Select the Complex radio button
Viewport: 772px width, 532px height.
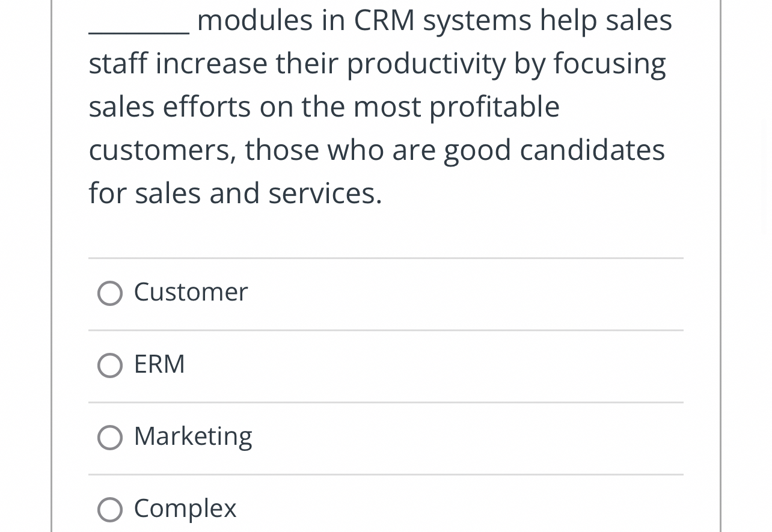[x=110, y=510]
